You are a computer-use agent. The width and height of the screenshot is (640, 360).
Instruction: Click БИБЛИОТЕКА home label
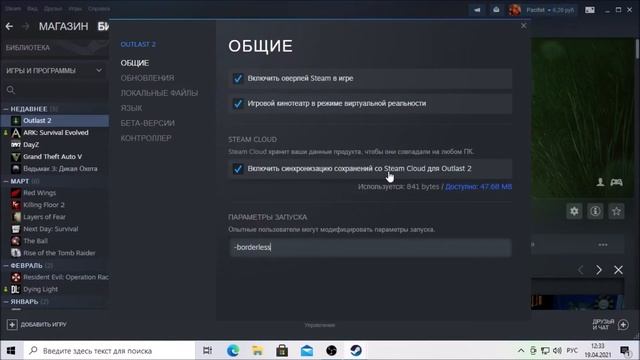[28, 48]
